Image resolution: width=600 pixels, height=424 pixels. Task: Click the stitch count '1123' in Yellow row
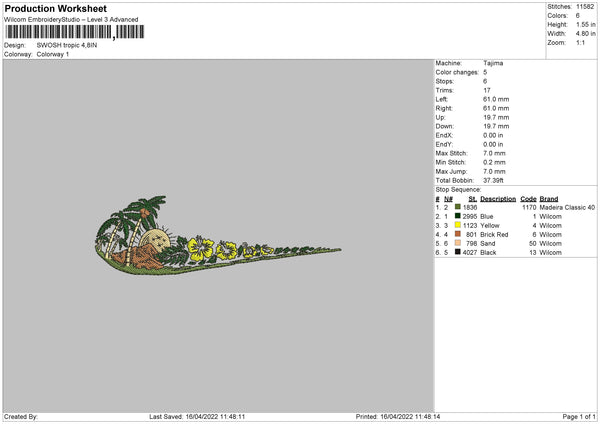coord(470,225)
